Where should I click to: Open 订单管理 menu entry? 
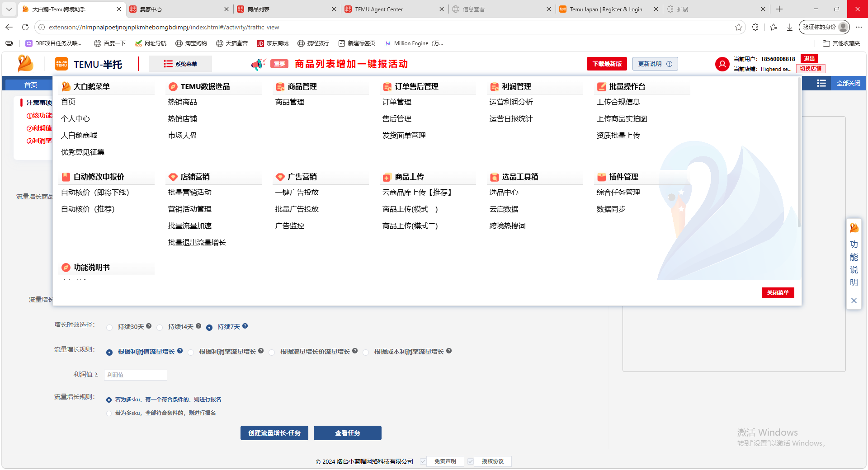point(397,102)
